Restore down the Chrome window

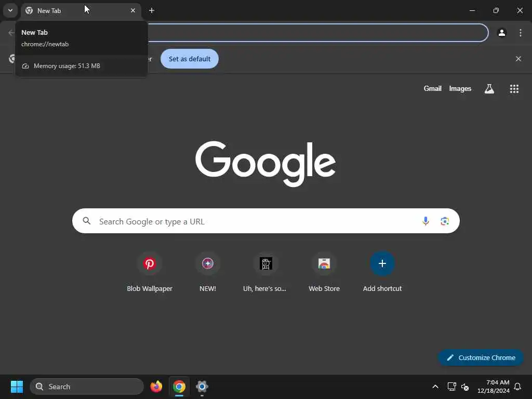(x=496, y=10)
